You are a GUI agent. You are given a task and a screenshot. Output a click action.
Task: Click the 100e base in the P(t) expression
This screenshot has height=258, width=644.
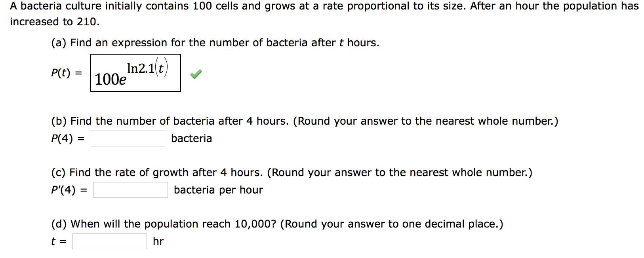(x=111, y=80)
